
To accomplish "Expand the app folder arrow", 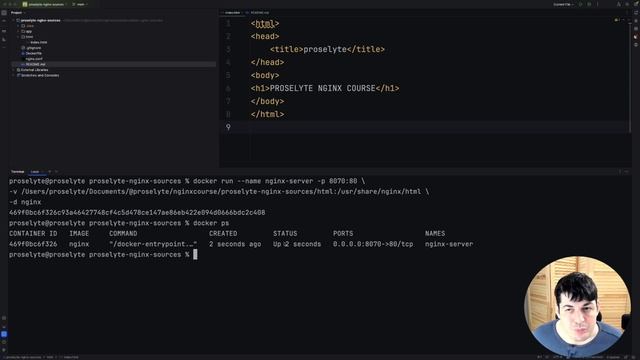I will [18, 31].
